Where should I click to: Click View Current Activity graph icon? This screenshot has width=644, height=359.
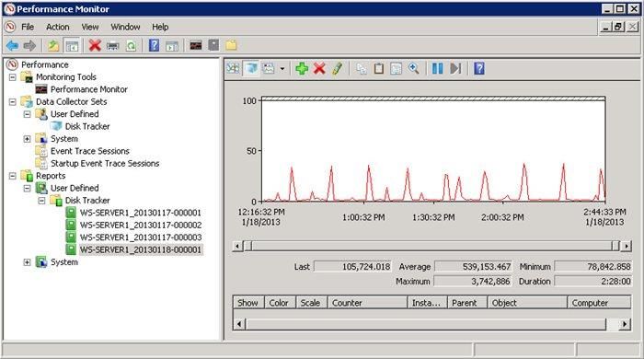pyautogui.click(x=234, y=68)
